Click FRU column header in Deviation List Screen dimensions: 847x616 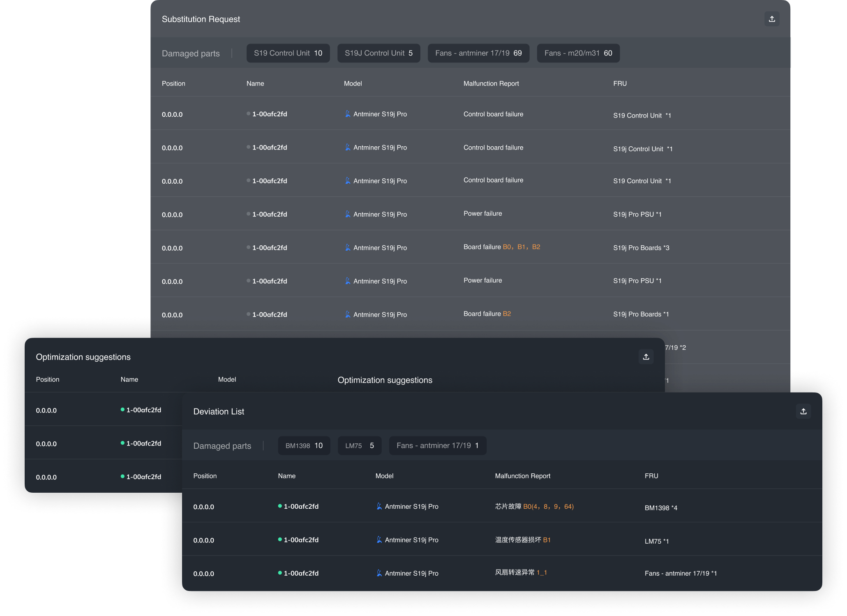(x=651, y=476)
